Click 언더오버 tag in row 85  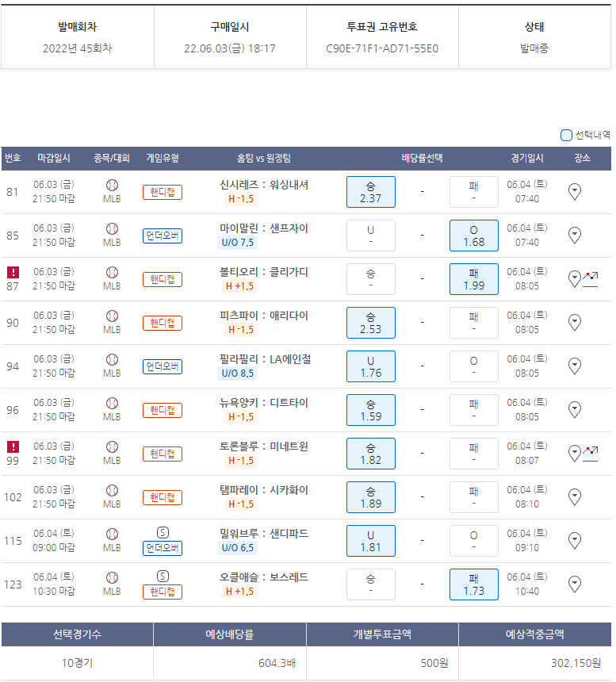163,236
